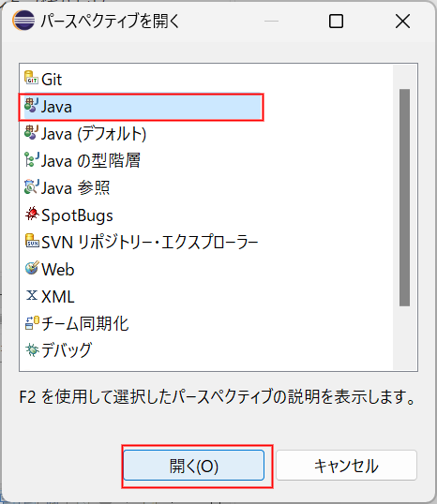Select the Git perspective icon
Viewport: 437px width, 504px height.
[x=31, y=78]
